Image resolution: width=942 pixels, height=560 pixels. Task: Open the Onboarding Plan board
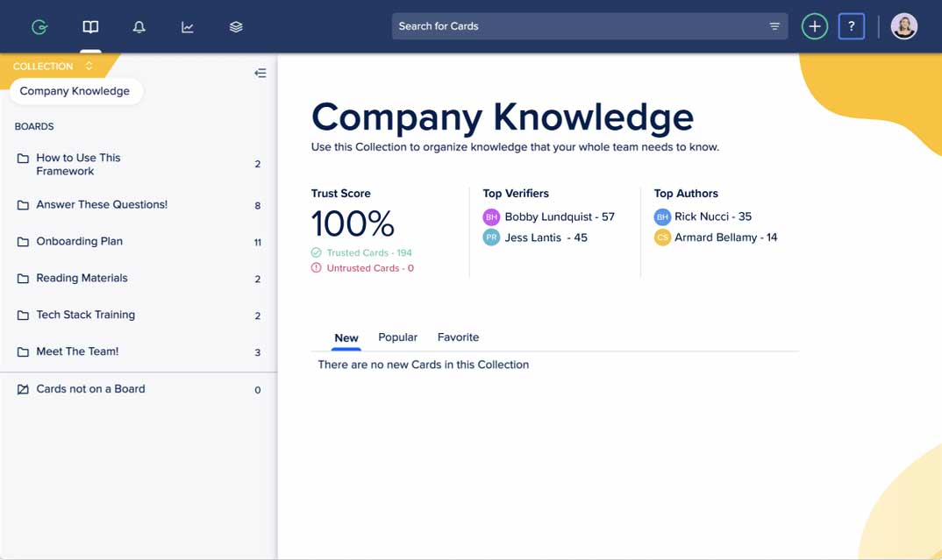pyautogui.click(x=79, y=241)
